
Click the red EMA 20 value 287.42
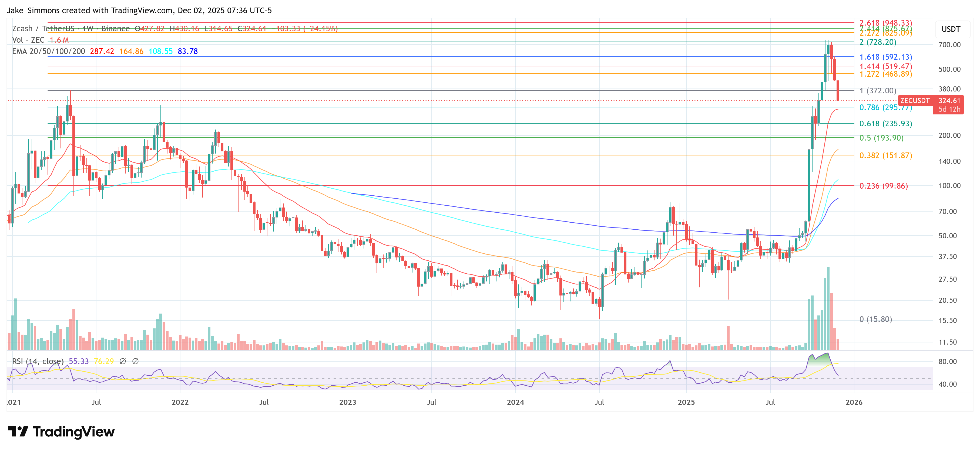[x=102, y=51]
